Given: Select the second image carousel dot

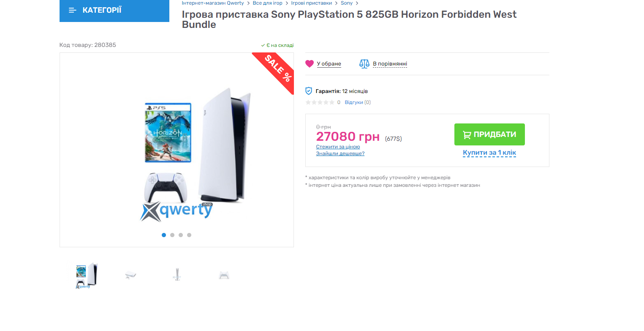Looking at the screenshot, I should click(172, 235).
